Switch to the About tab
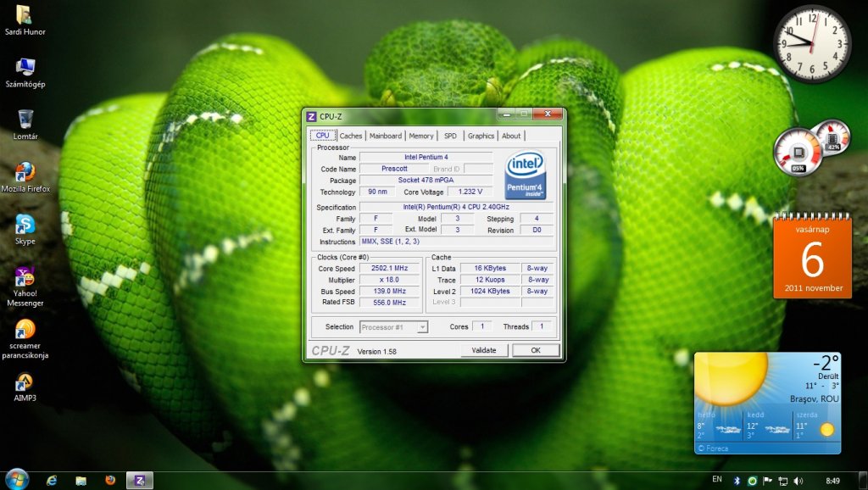 [x=511, y=136]
